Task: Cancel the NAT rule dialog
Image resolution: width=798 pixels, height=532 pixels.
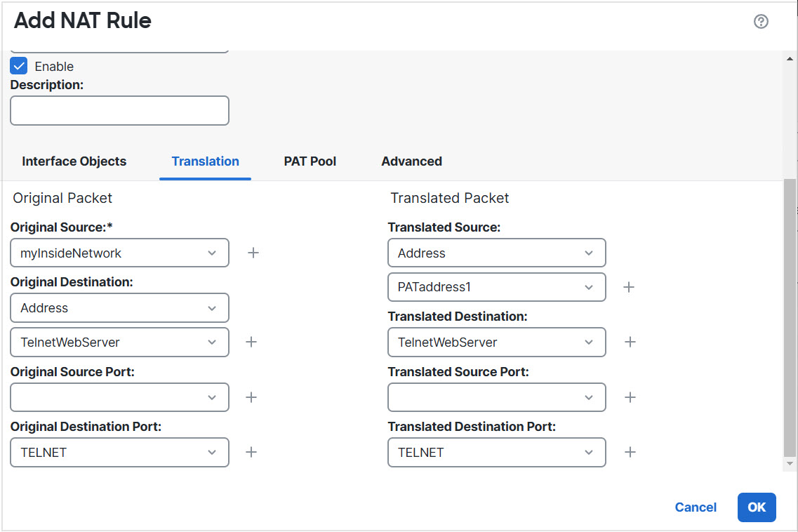Action: point(696,507)
